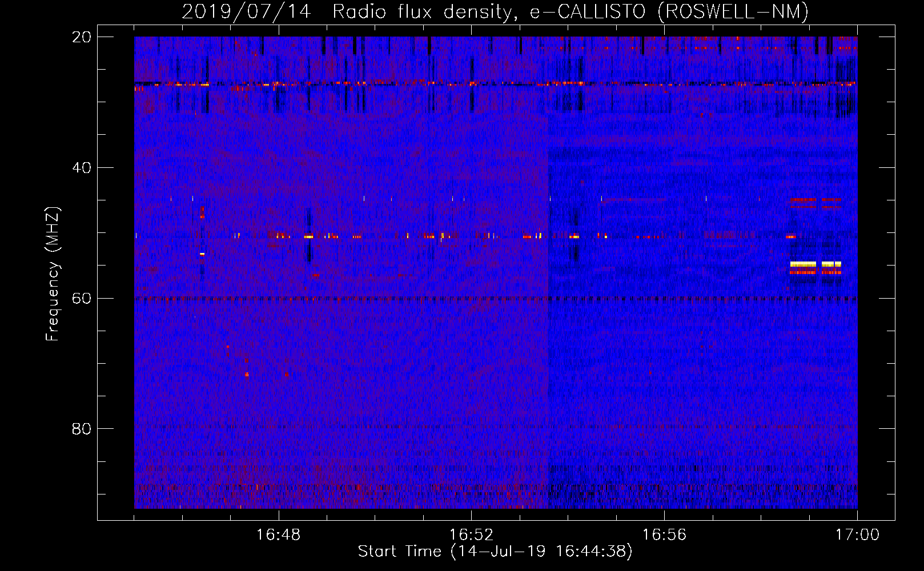924x571 pixels.
Task: Click the 16:48 time tick label
Action: 278,535
